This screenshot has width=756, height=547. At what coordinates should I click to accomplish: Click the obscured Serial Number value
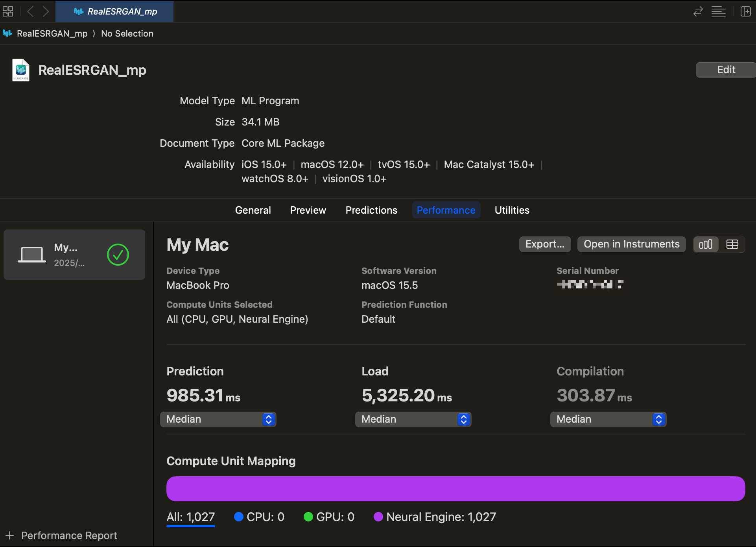tap(590, 285)
